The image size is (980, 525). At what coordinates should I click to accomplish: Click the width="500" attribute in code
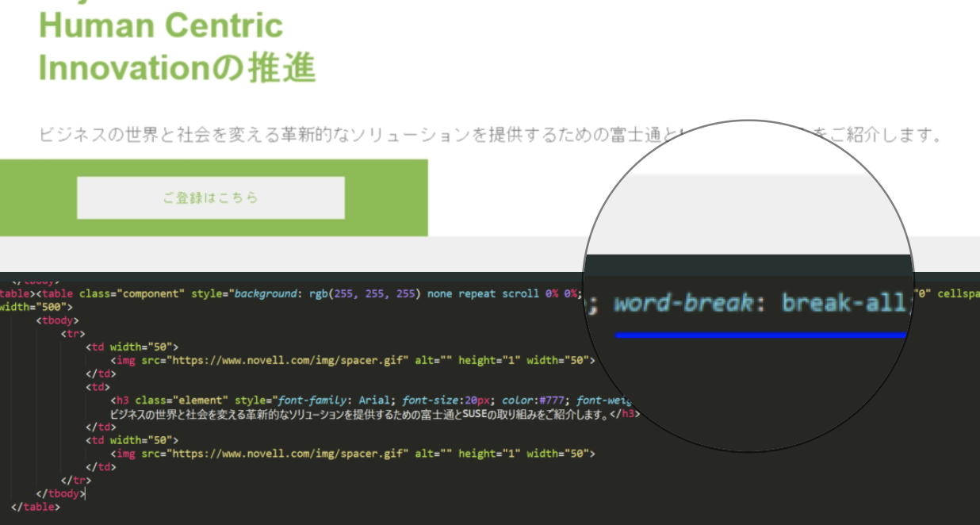click(36, 307)
